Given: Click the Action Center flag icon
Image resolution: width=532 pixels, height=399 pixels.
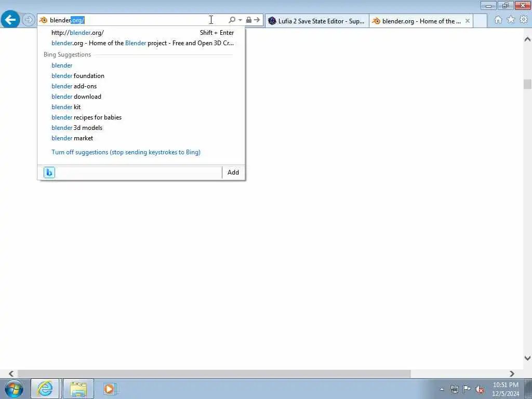Looking at the screenshot, I should click(467, 389).
